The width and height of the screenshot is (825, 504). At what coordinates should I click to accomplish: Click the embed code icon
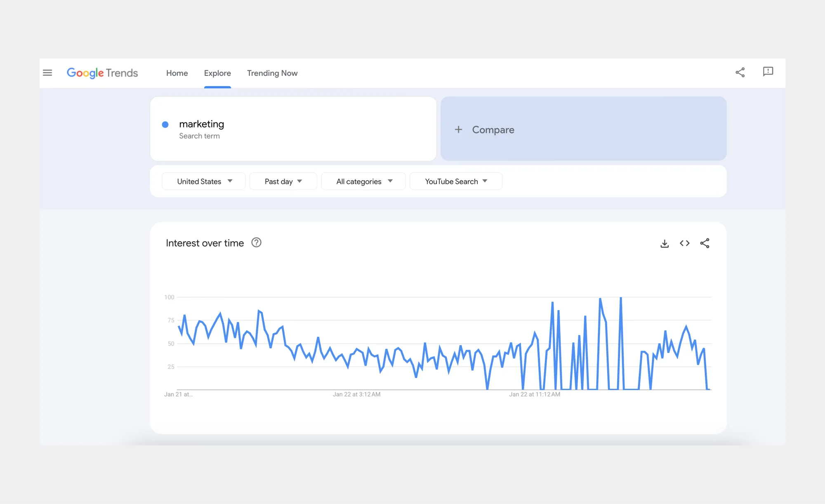click(x=684, y=243)
